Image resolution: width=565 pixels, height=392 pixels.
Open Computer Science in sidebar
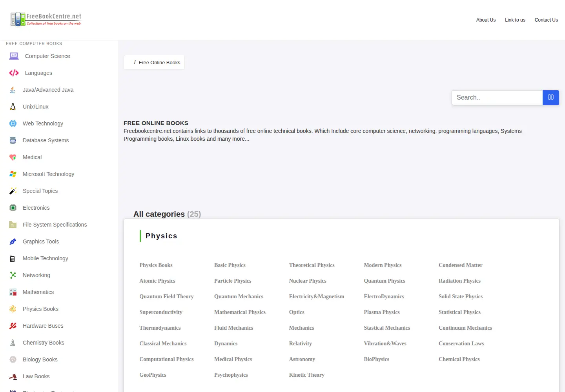coord(47,56)
